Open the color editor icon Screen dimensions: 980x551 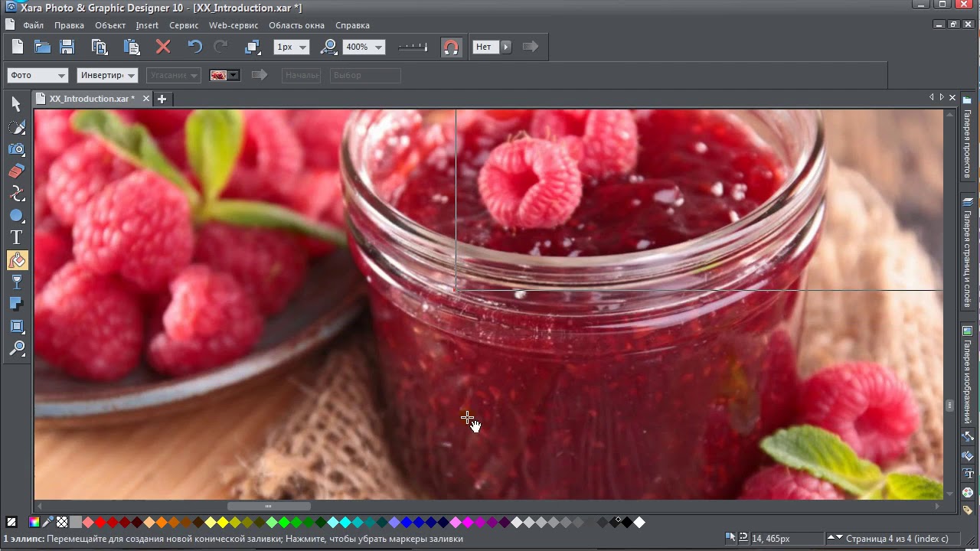[34, 523]
